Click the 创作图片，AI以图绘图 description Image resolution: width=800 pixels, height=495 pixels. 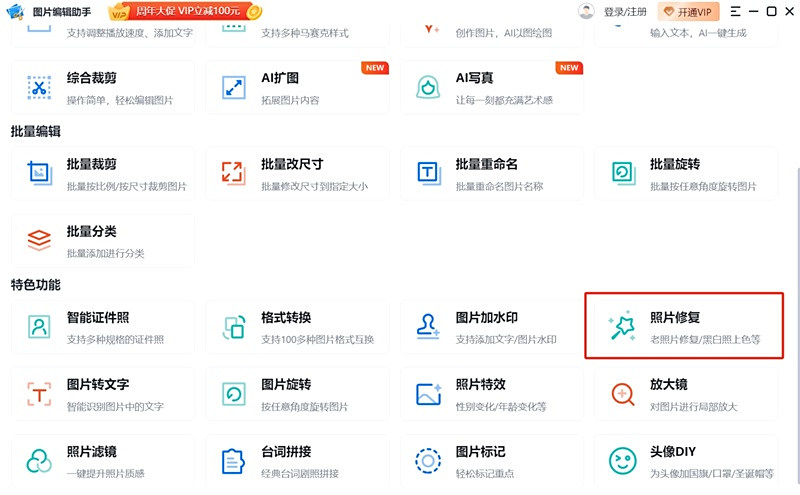pos(504,34)
